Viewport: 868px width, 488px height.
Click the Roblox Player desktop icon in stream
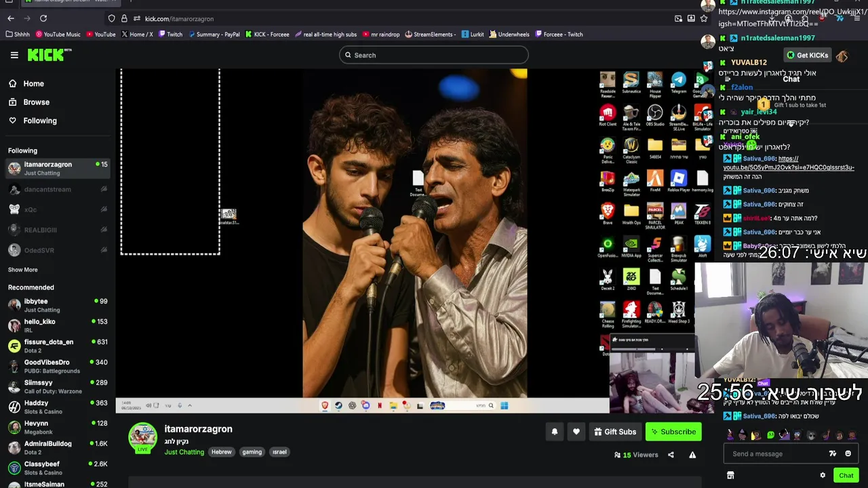coord(679,181)
